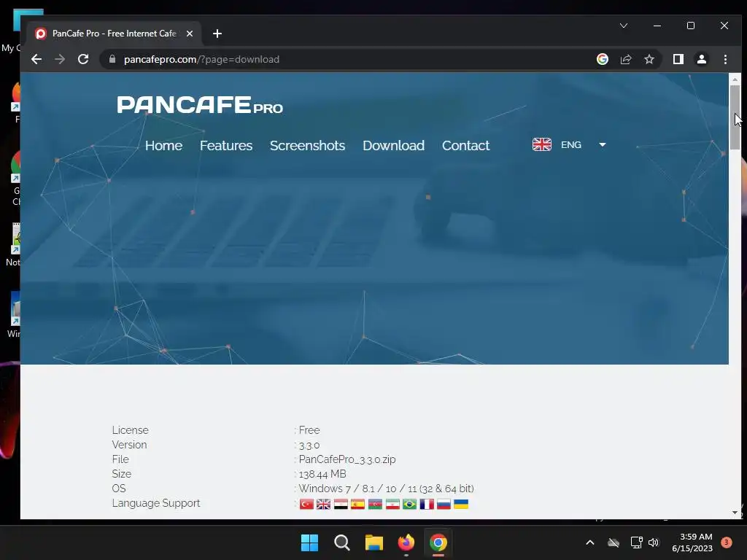The image size is (747, 560).
Task: Click file name PanCafePro_3.3.0.zip
Action: coord(347,459)
